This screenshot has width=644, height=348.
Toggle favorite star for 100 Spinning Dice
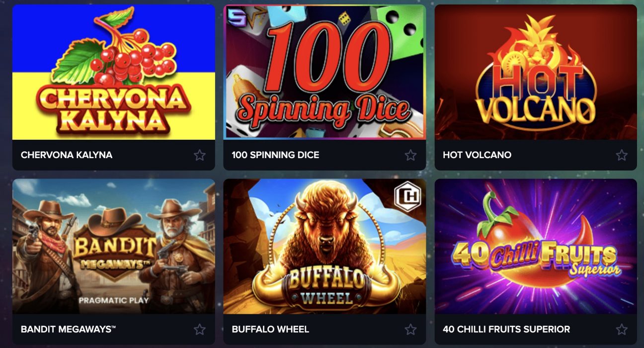tap(410, 155)
